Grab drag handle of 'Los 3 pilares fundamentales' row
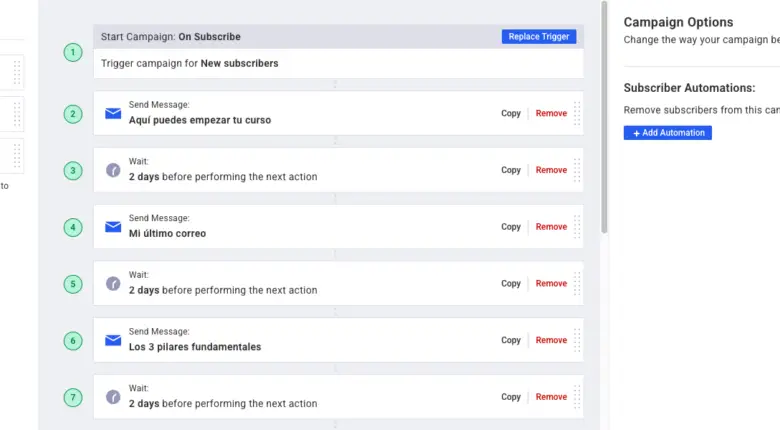The width and height of the screenshot is (780, 430). pyautogui.click(x=577, y=340)
